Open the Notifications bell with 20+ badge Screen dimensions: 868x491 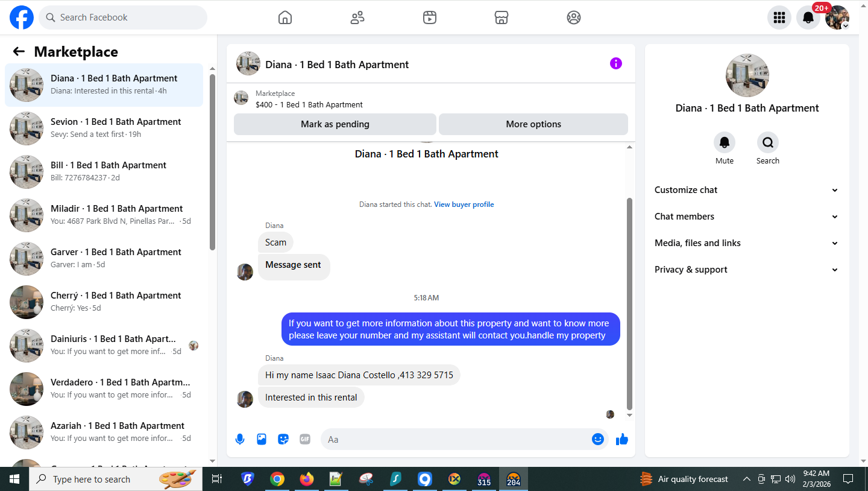(808, 17)
